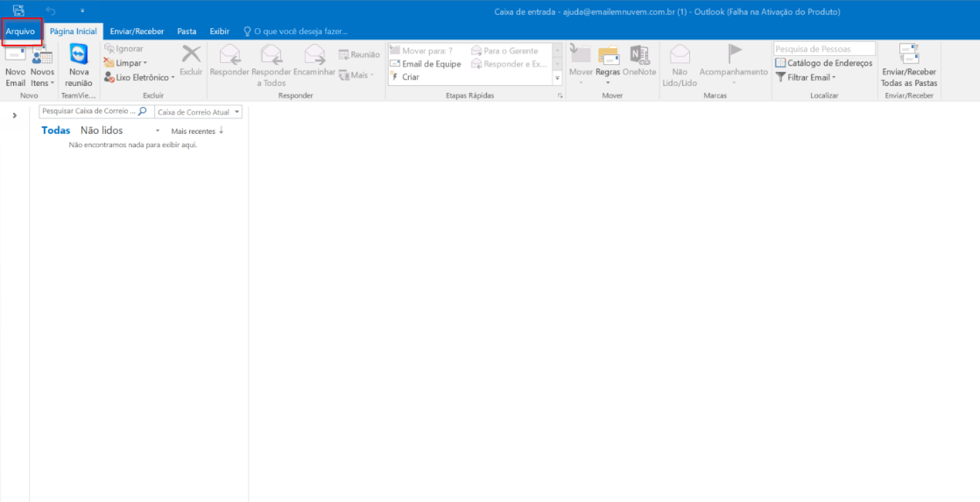Open the Catálogo de Endereços
The width and height of the screenshot is (980, 502).
(823, 63)
